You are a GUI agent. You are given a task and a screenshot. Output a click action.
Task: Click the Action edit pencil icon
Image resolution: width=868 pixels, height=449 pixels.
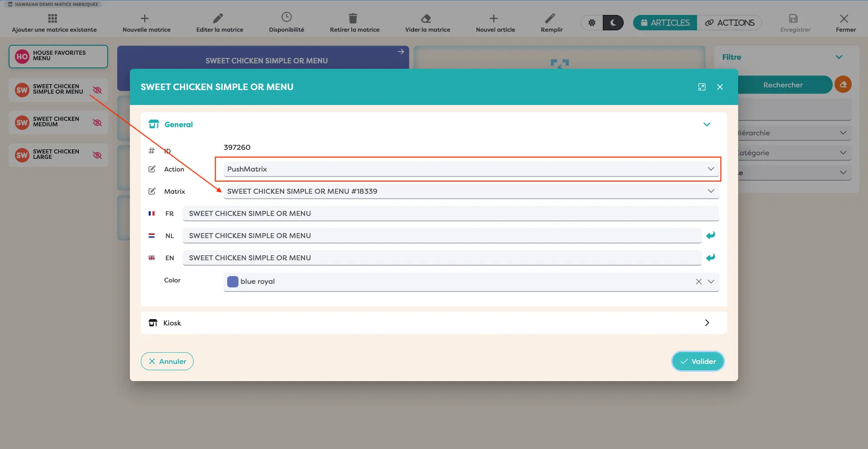pyautogui.click(x=152, y=169)
